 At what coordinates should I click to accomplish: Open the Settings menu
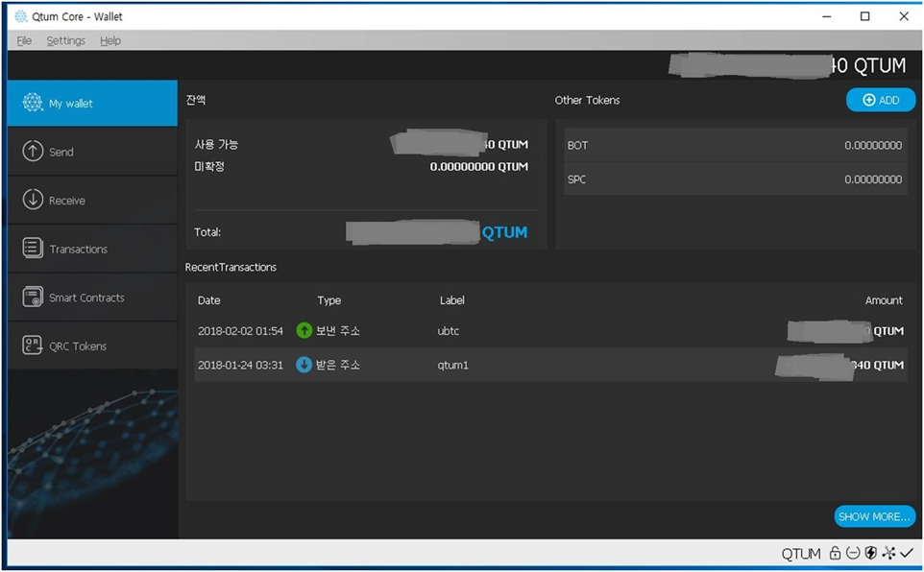coord(66,40)
